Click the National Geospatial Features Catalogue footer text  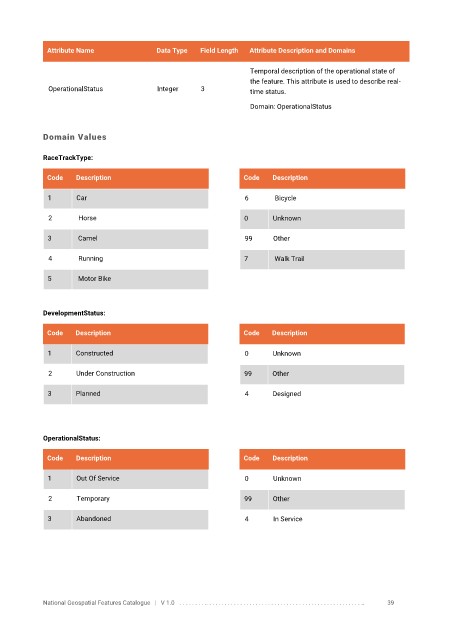(x=96, y=602)
